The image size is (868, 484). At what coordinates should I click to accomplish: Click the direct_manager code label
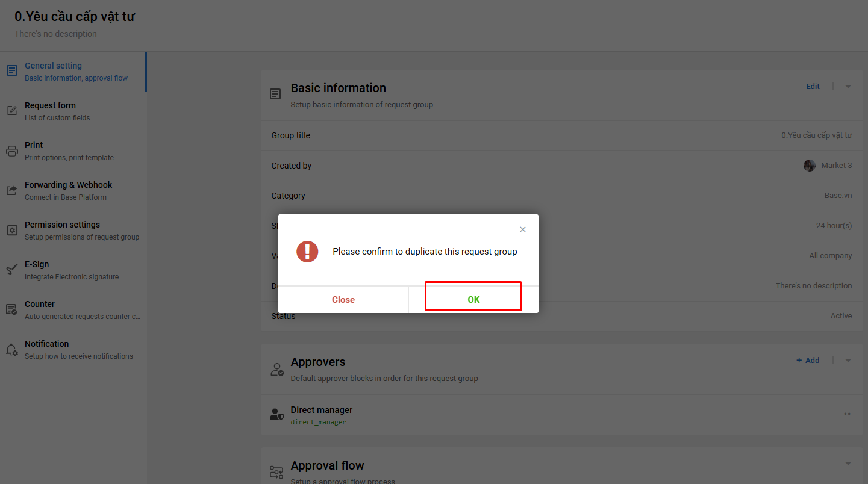click(x=318, y=423)
